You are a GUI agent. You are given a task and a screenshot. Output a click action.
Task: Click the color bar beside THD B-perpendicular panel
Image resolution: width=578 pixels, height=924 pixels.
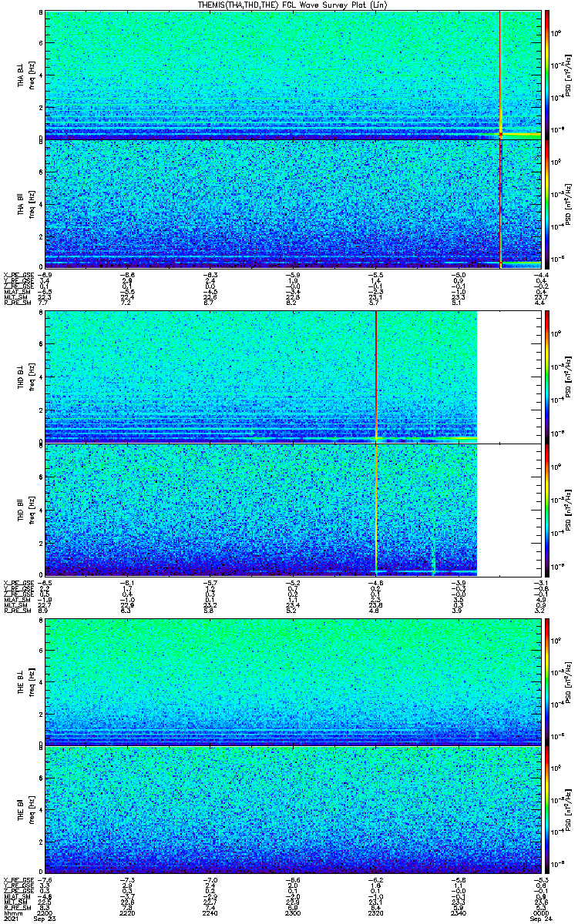(547, 377)
